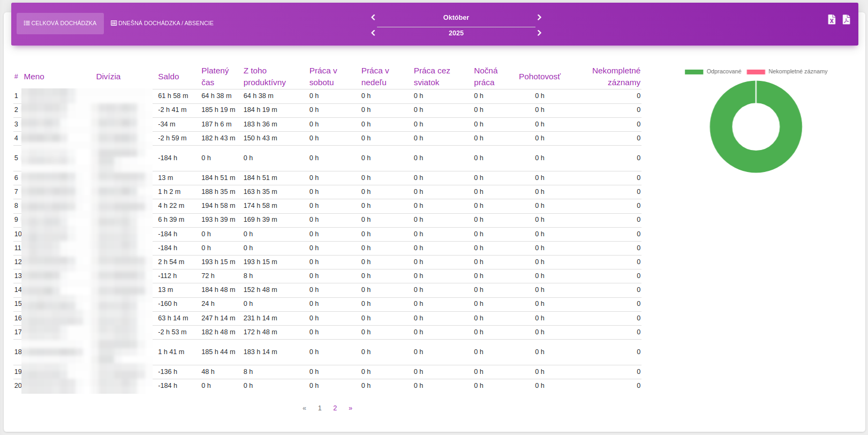Sort by Práca v nedeľu column

375,77
